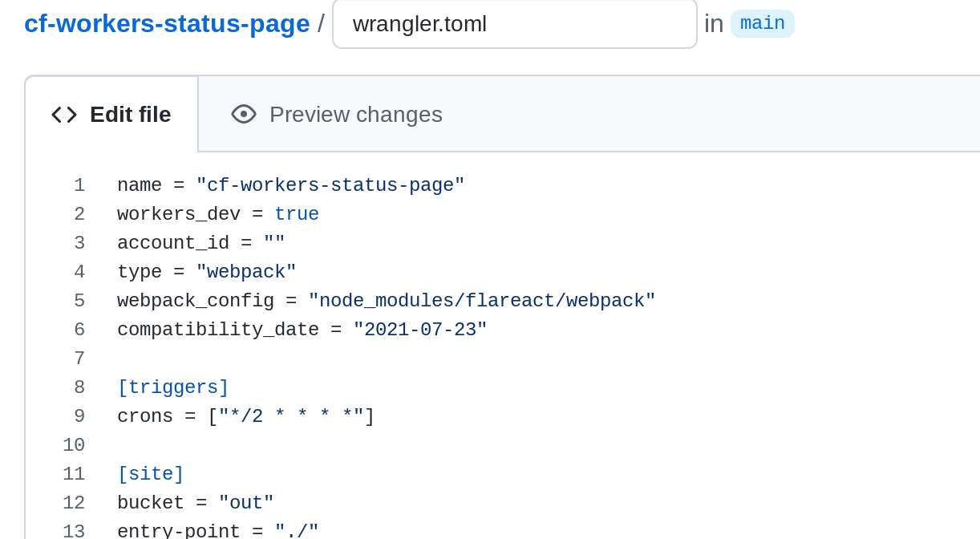The image size is (980, 539).
Task: Click the webpack_config code line
Action: coord(387,301)
